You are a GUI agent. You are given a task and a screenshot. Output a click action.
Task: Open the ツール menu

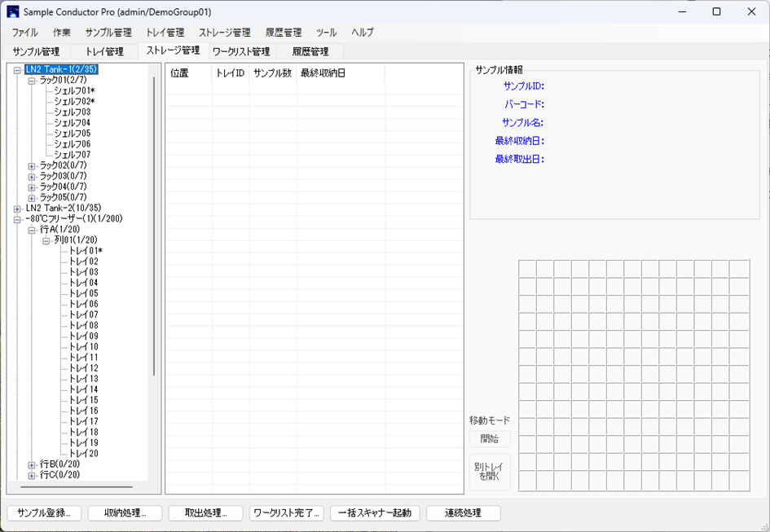coord(326,33)
